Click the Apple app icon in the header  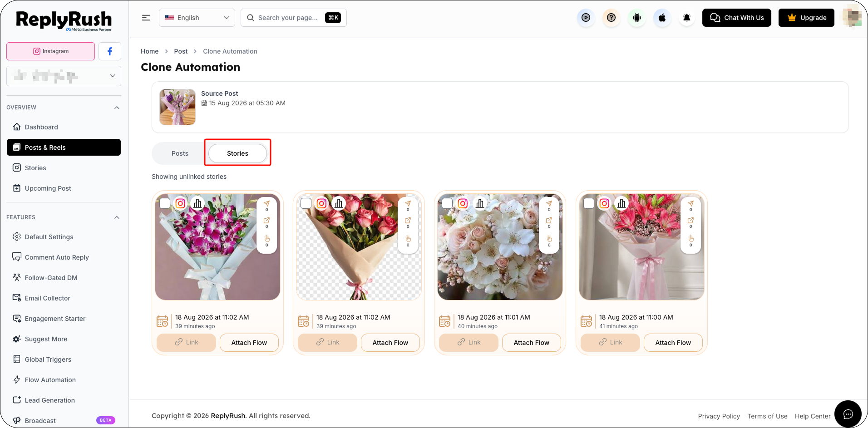tap(662, 18)
